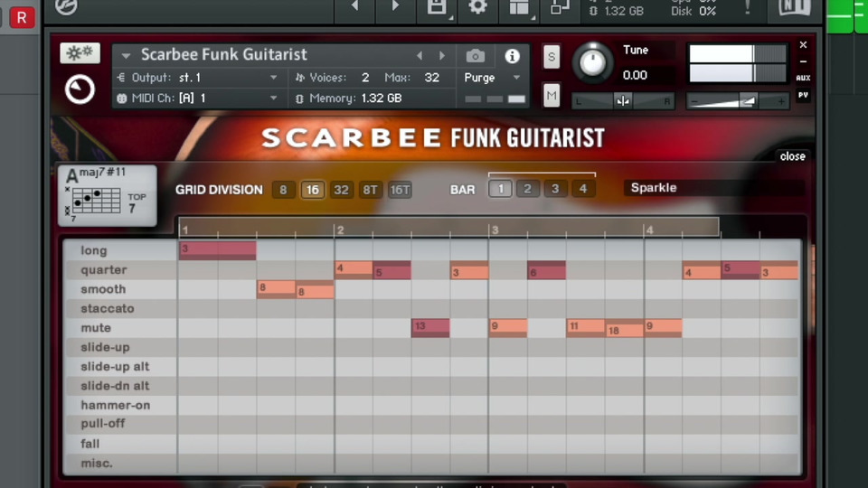Click the Tune value 0.00

pos(635,75)
